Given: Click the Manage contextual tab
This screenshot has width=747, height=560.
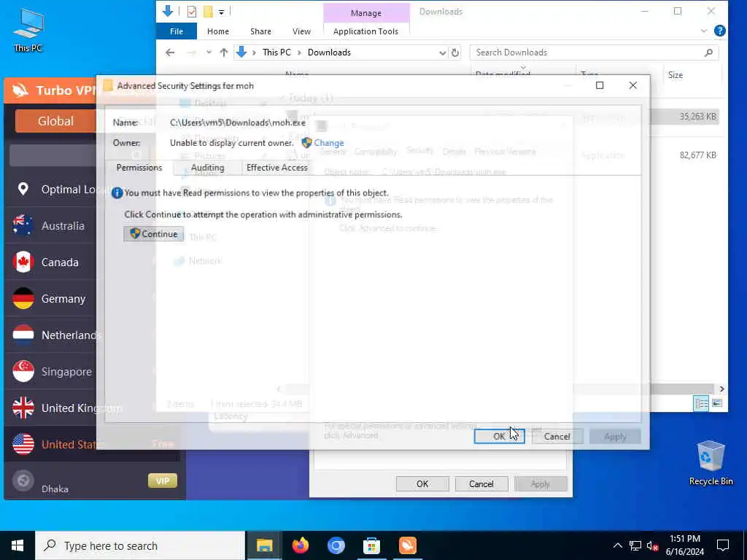Looking at the screenshot, I should click(x=366, y=13).
